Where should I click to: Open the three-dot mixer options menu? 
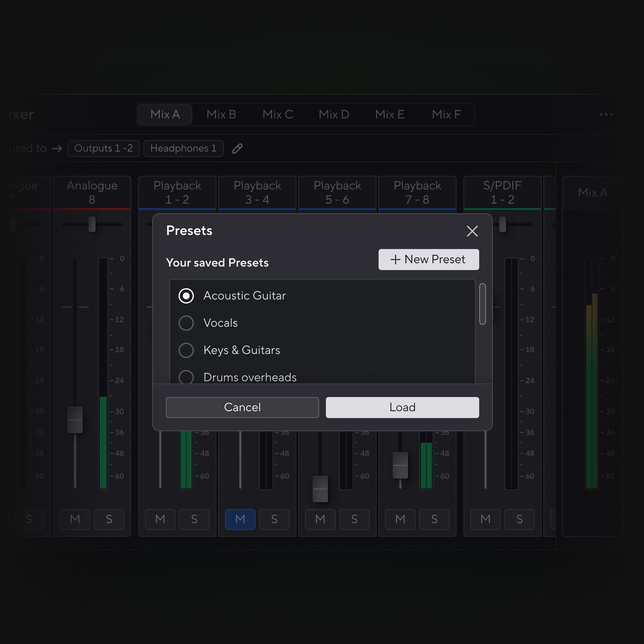click(606, 114)
